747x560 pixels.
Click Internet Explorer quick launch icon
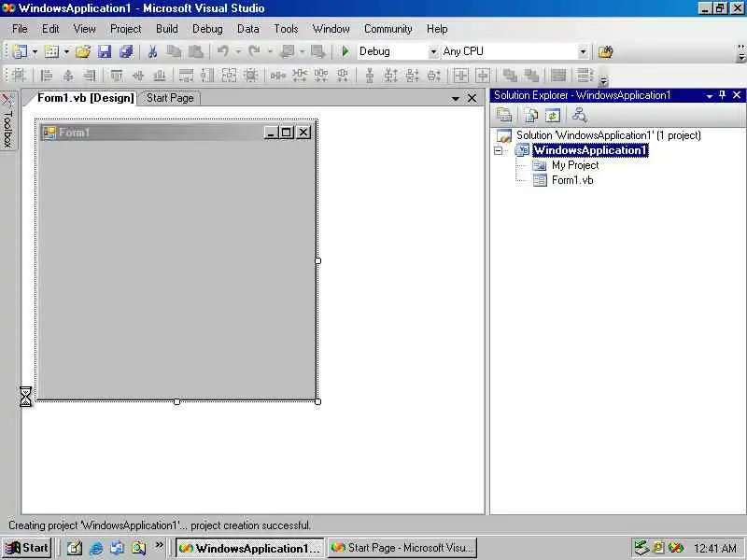point(96,548)
